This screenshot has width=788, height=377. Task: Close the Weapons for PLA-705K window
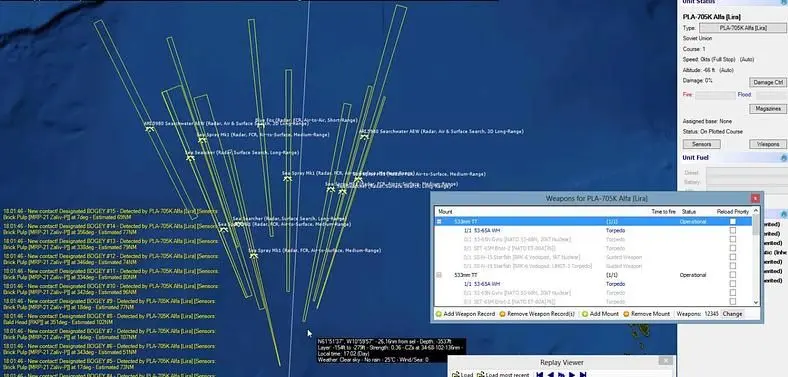tap(755, 199)
